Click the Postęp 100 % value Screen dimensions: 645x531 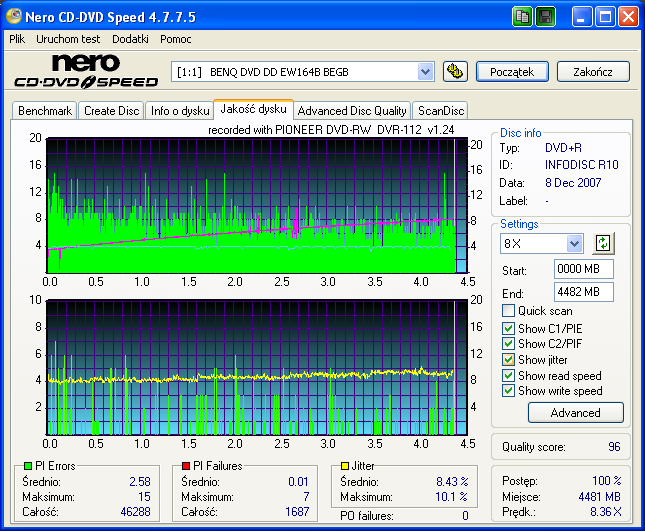(607, 480)
